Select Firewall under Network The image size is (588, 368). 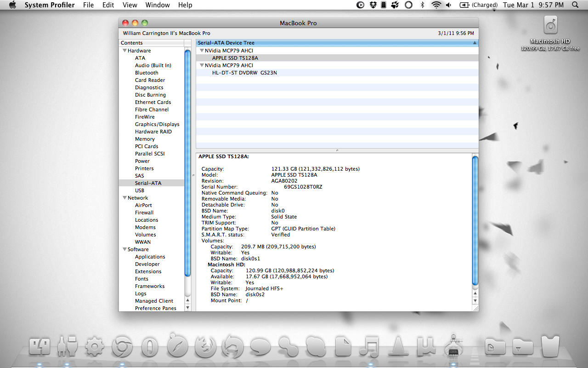[x=144, y=213]
